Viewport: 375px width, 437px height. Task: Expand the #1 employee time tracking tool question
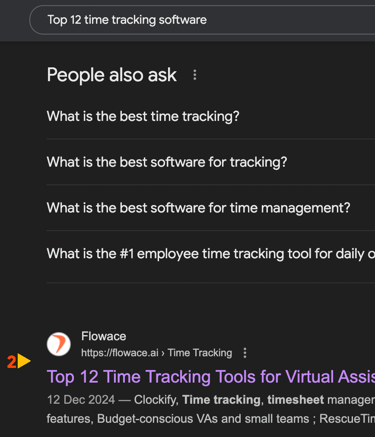pyautogui.click(x=211, y=254)
